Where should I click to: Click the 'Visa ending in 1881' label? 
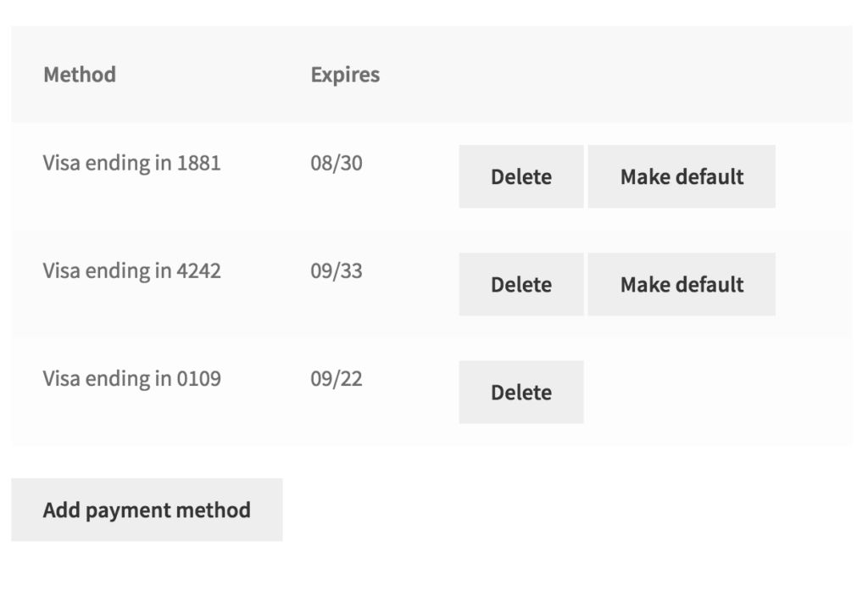click(x=131, y=163)
